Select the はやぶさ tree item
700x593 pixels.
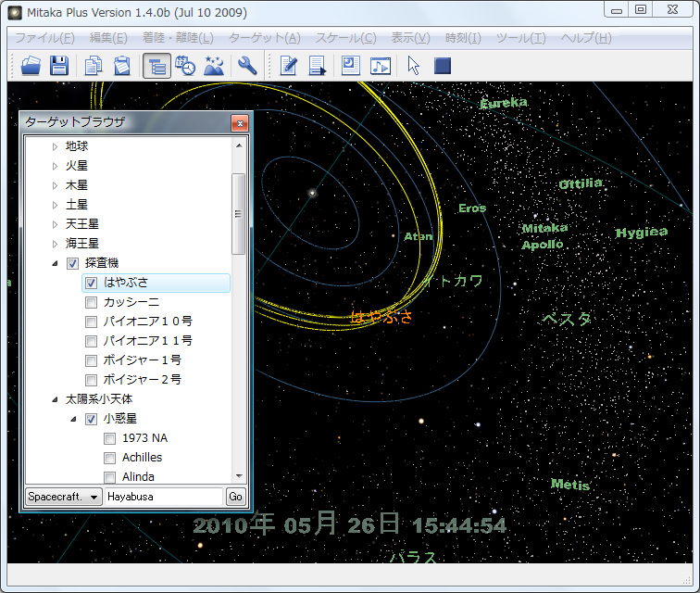pos(156,283)
